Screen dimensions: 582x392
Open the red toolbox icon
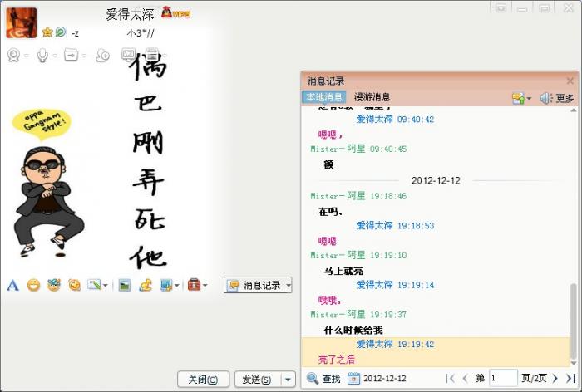coord(194,285)
